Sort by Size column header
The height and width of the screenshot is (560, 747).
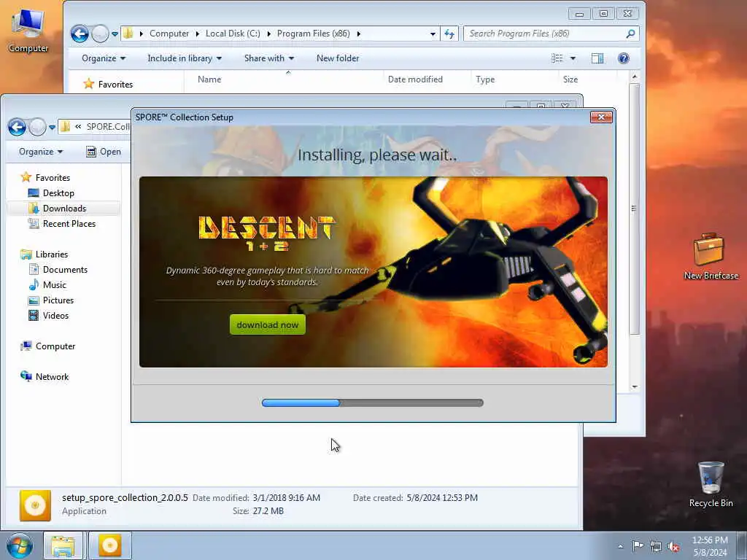(570, 79)
